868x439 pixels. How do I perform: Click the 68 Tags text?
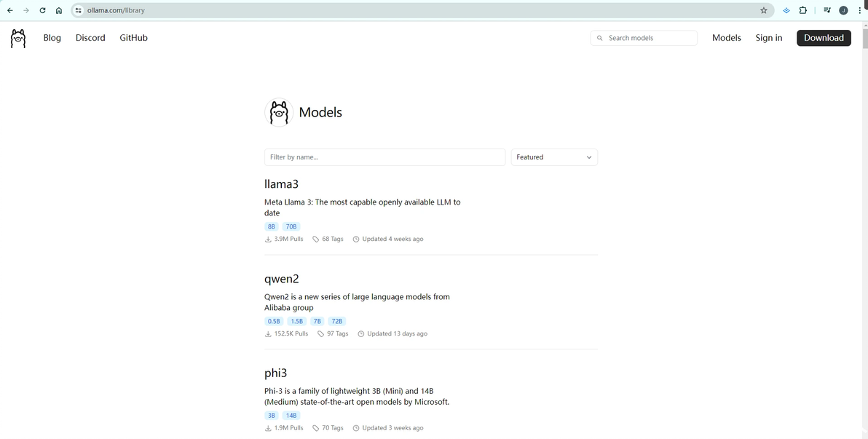[x=333, y=239]
